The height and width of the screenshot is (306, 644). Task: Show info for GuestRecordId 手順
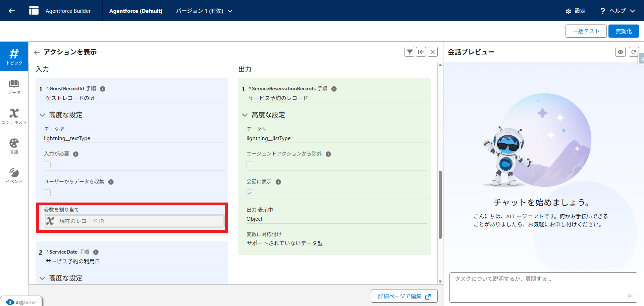103,89
